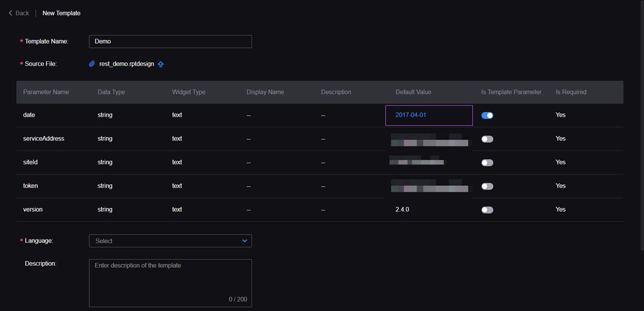This screenshot has width=644, height=311.
Task: Switch on the version template parameter toggle
Action: [487, 210]
